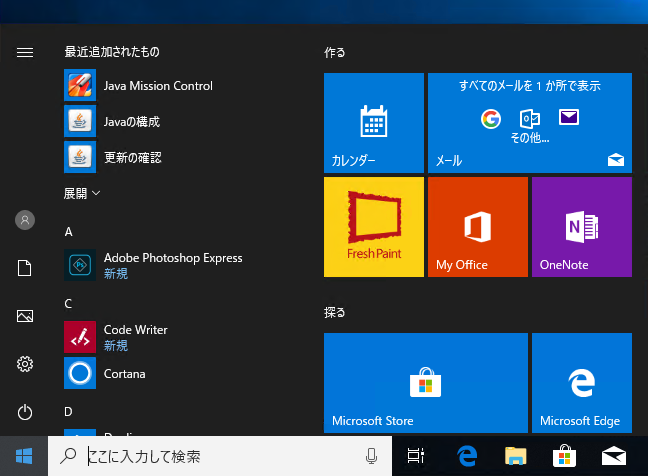Click purple envelope icon in mail tile

(569, 117)
